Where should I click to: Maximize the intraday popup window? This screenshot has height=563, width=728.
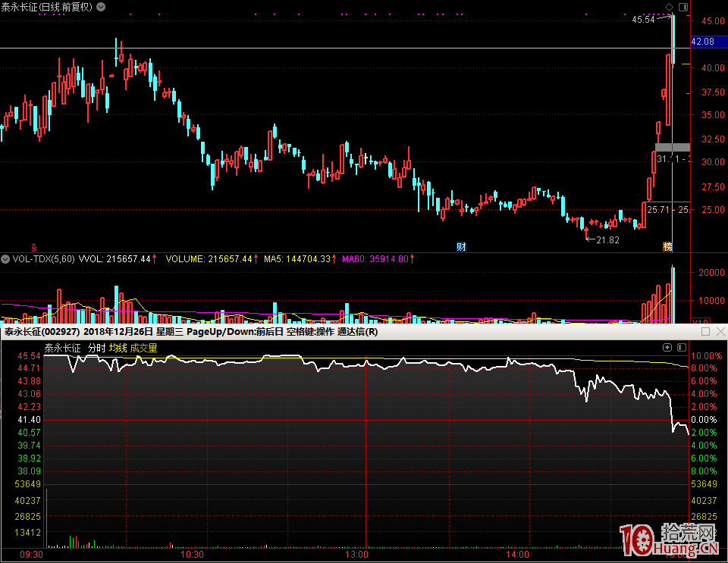(x=705, y=332)
